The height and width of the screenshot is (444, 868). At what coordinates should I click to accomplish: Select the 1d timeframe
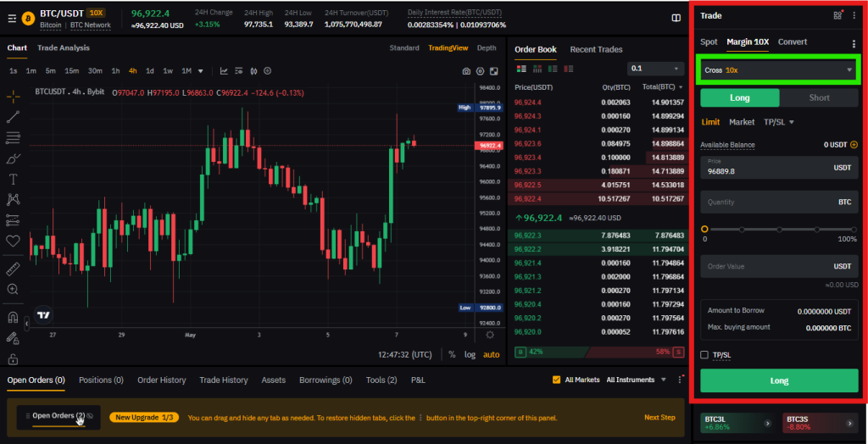tap(149, 71)
